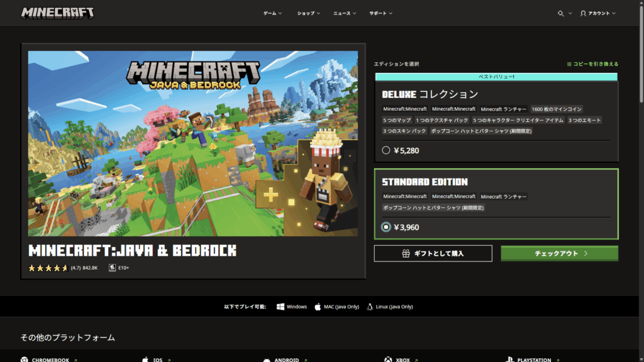Click the E10+ rating text
Image resolution: width=644 pixels, height=362 pixels.
point(124,268)
